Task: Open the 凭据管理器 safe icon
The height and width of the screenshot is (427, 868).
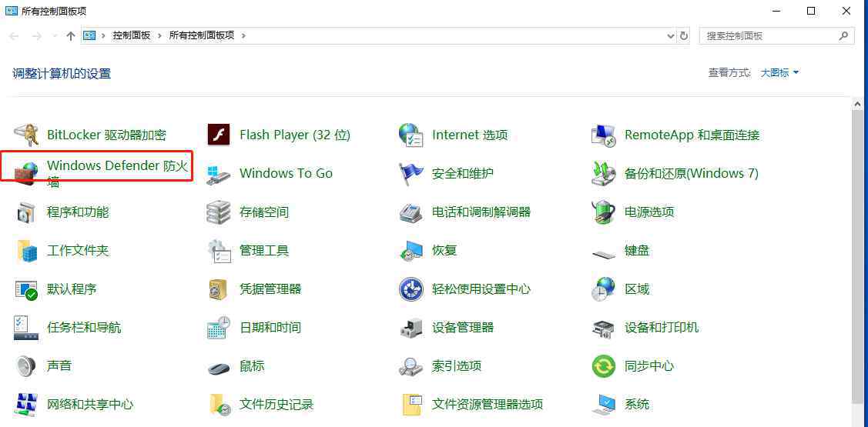Action: click(x=218, y=289)
